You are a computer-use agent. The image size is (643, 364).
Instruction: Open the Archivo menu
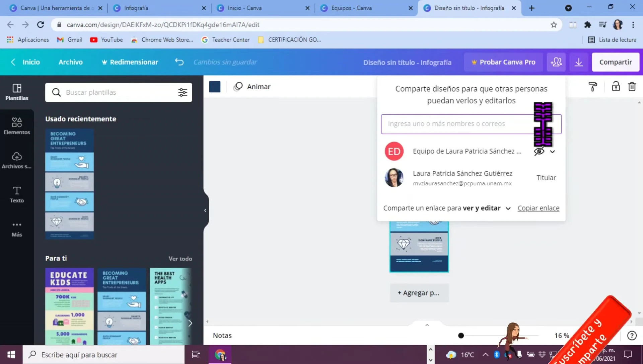point(70,62)
